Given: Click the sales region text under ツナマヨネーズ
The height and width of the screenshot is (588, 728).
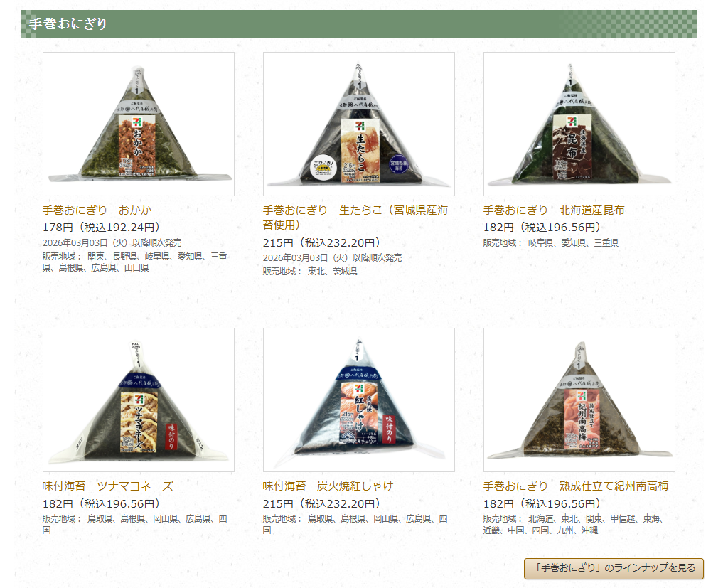Looking at the screenshot, I should click(x=134, y=525).
